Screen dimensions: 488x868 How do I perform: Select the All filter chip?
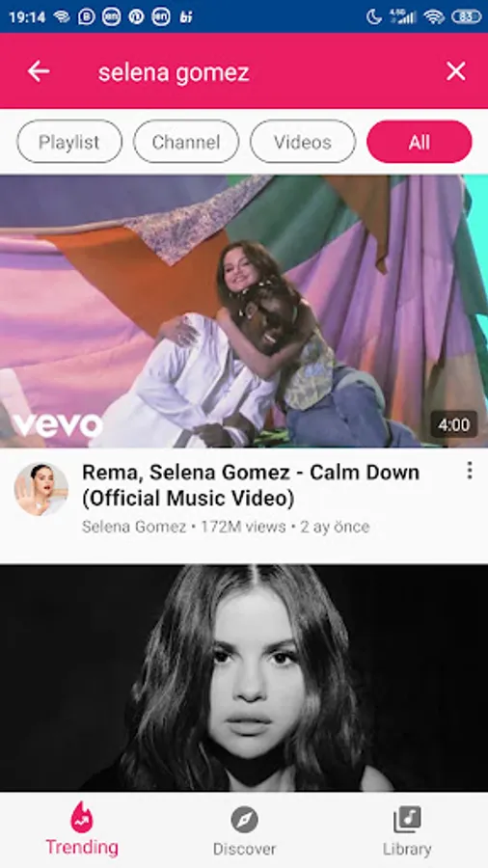click(x=420, y=142)
